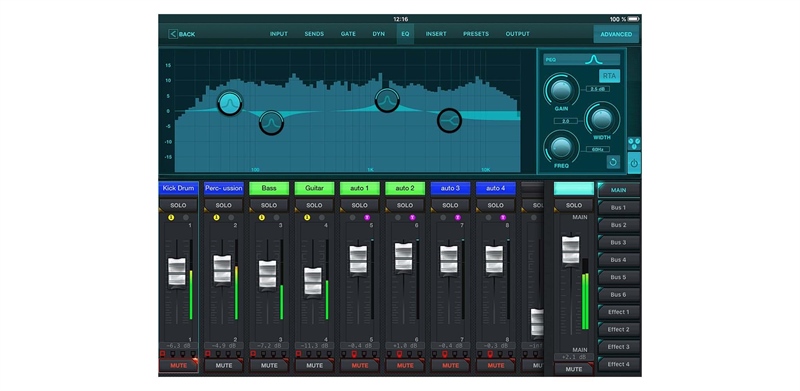The width and height of the screenshot is (800, 391).
Task: Click the 2.5 dB gain value field
Action: pos(597,89)
